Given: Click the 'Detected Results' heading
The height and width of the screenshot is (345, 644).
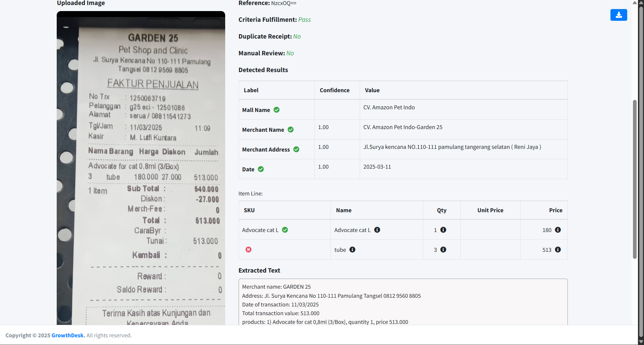Looking at the screenshot, I should coord(263,70).
